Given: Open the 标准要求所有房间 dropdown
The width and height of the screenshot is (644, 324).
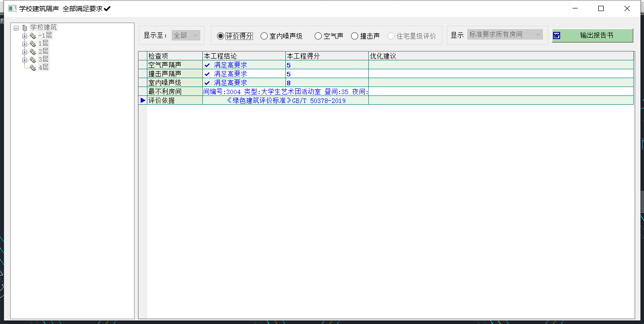Looking at the screenshot, I should (505, 35).
